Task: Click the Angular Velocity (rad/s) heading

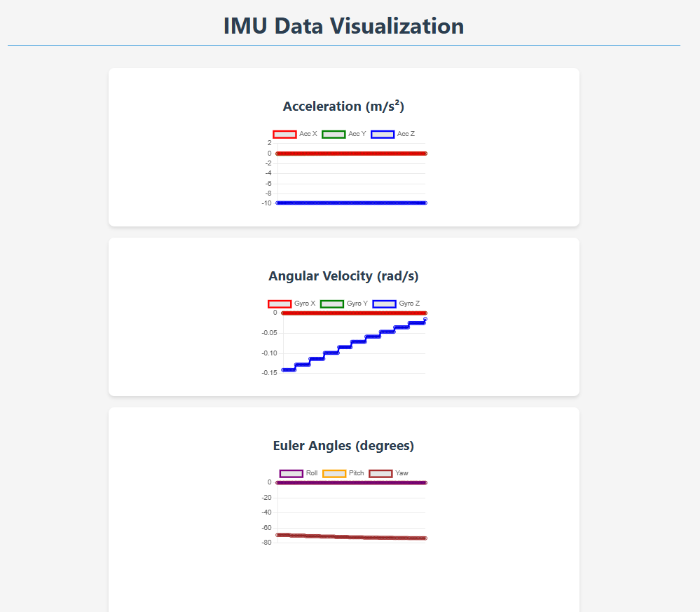Action: 343,276
